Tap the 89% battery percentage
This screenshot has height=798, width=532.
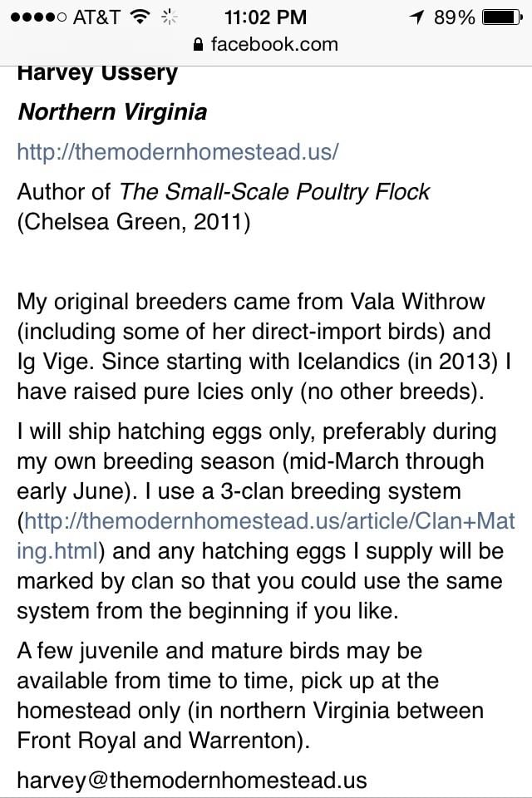click(x=454, y=17)
